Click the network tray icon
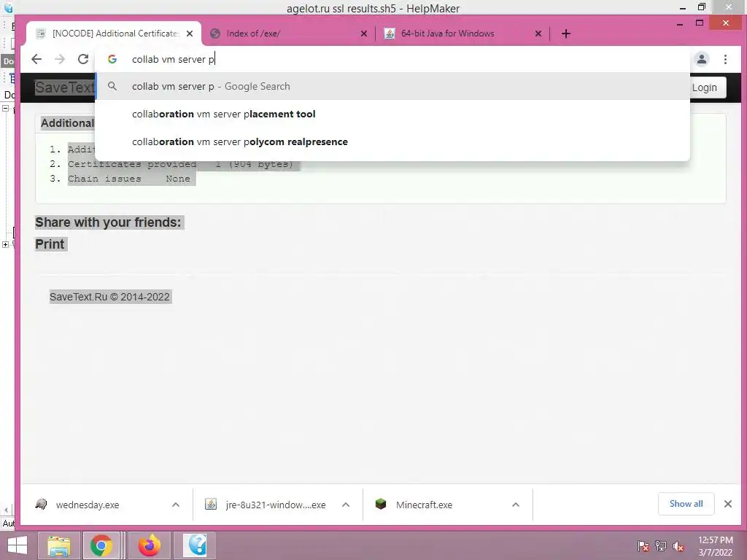Image resolution: width=747 pixels, height=560 pixels. [661, 546]
